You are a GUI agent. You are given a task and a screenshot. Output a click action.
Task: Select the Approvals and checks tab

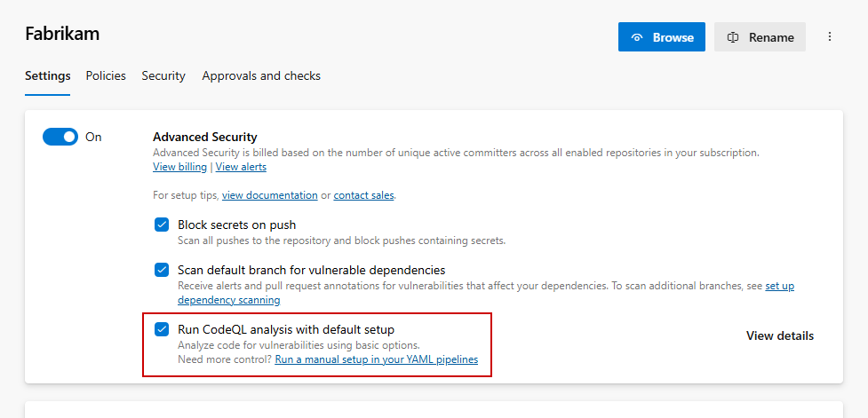pyautogui.click(x=261, y=76)
